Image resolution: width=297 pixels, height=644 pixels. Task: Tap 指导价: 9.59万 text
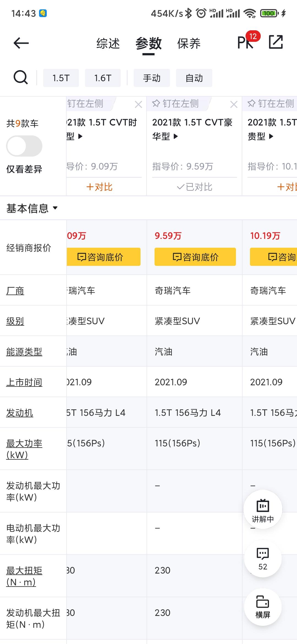[183, 167]
